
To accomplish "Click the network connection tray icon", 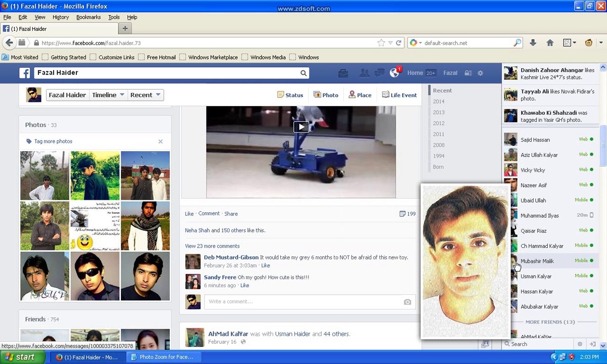I will click(563, 357).
